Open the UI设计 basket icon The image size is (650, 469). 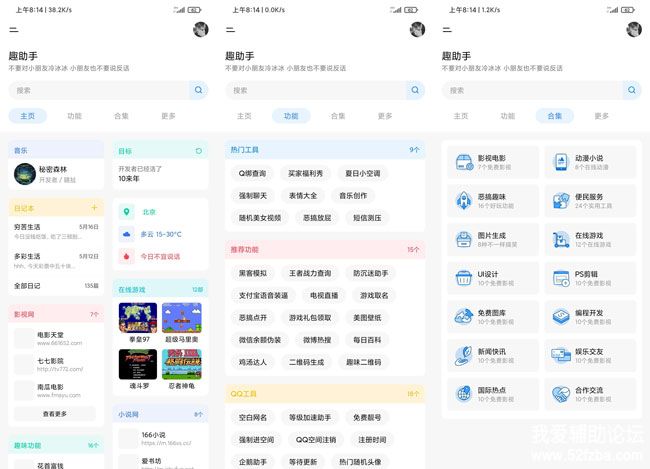click(464, 278)
